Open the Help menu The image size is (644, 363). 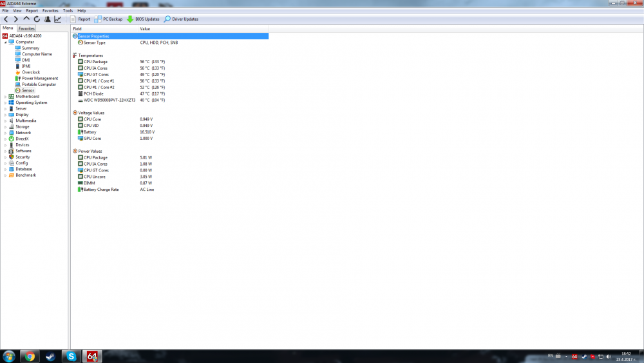click(82, 11)
